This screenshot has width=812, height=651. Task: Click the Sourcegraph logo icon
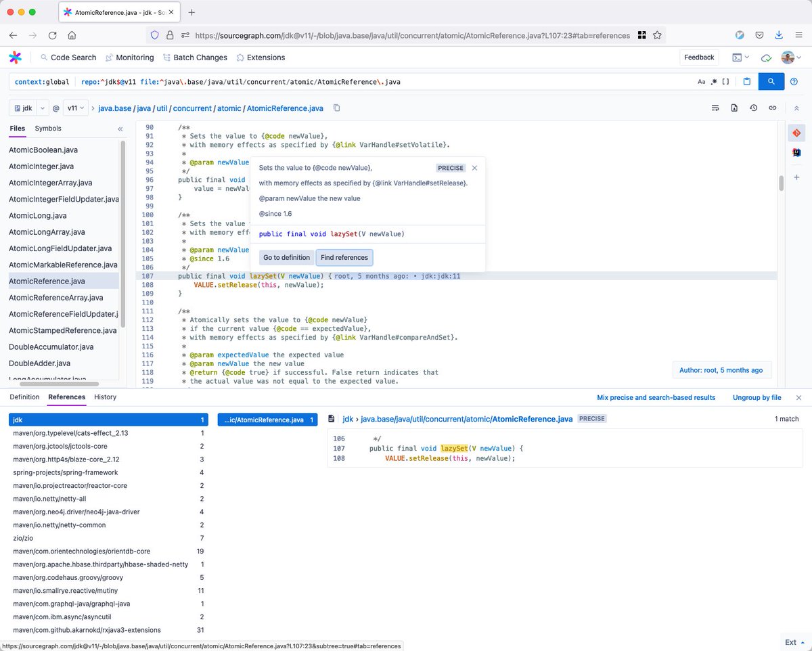coord(16,58)
